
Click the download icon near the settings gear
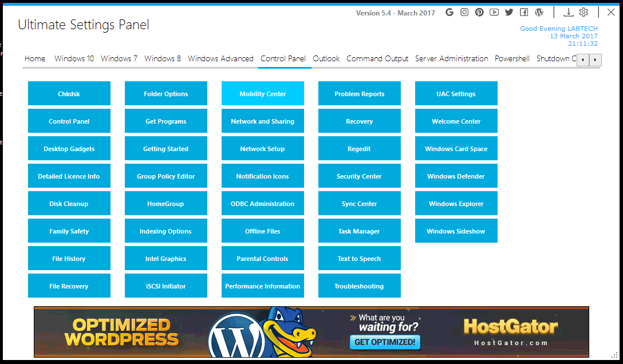pos(568,11)
